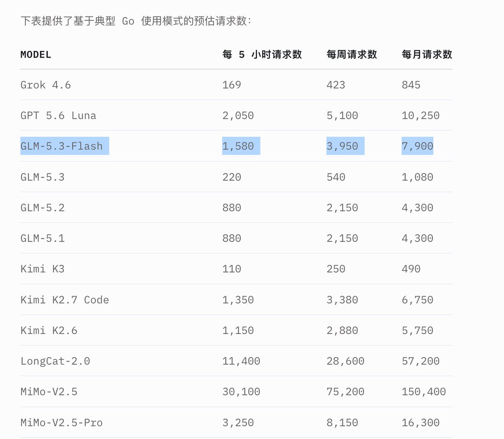The width and height of the screenshot is (504, 439).
Task: Click value 2,050 in GPT 5.6 Luna row
Action: point(238,116)
